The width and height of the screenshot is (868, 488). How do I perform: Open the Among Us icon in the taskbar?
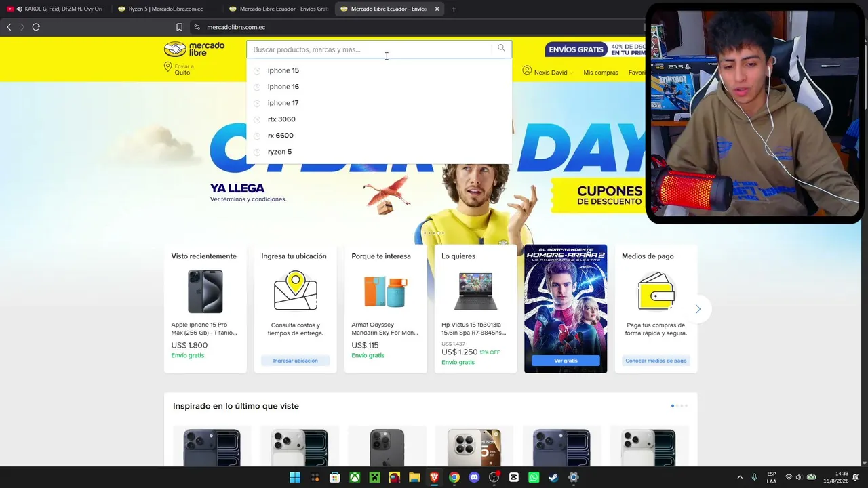coord(395,477)
